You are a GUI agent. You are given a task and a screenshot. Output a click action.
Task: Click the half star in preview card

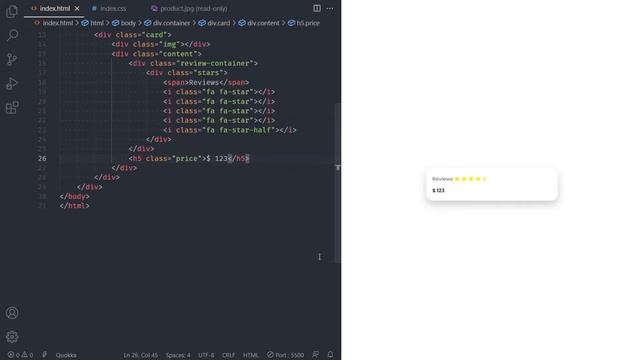pos(484,179)
